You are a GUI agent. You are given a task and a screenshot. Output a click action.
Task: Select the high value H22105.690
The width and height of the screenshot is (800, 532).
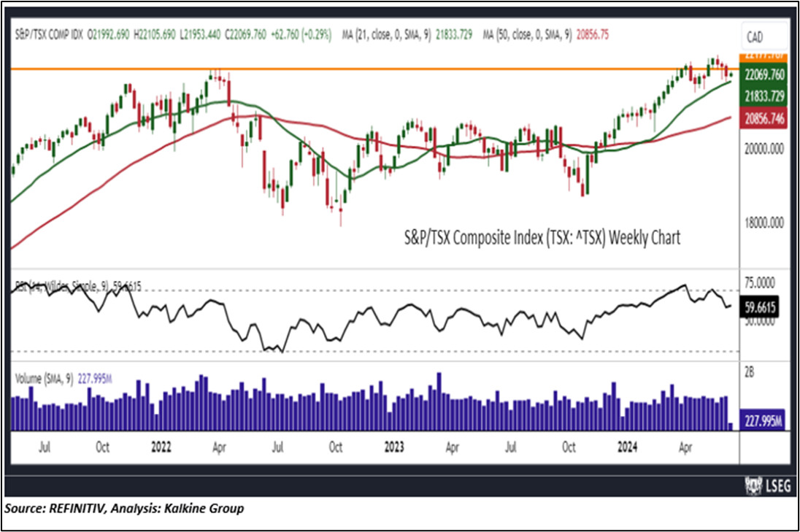(x=155, y=35)
